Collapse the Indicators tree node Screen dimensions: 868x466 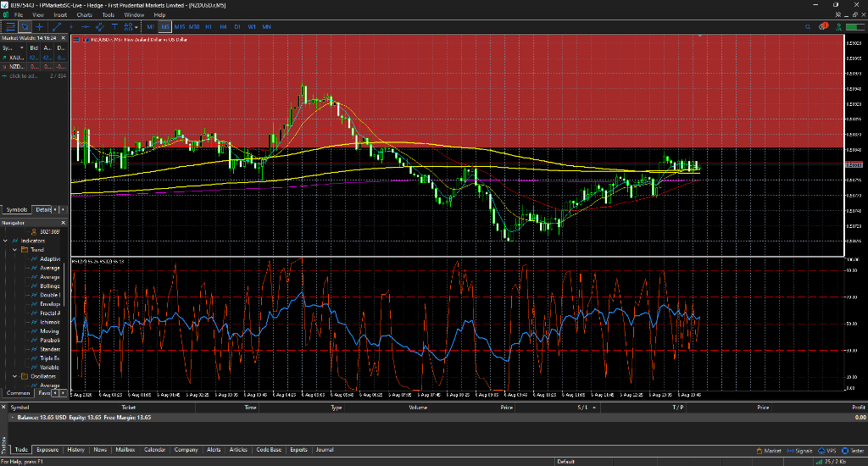(x=6, y=241)
